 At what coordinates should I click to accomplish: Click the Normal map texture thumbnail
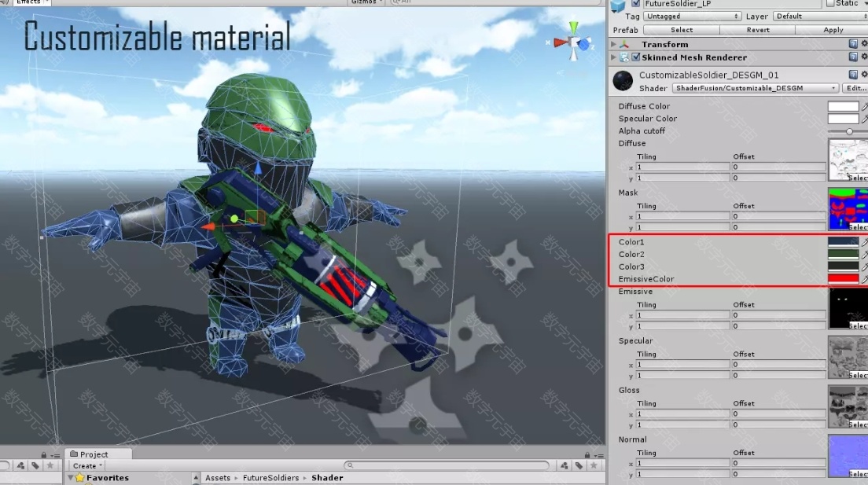click(848, 456)
